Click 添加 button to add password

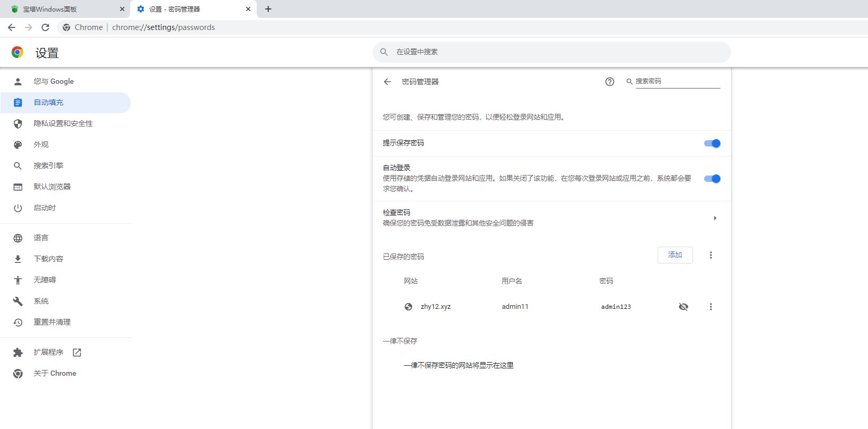(675, 255)
